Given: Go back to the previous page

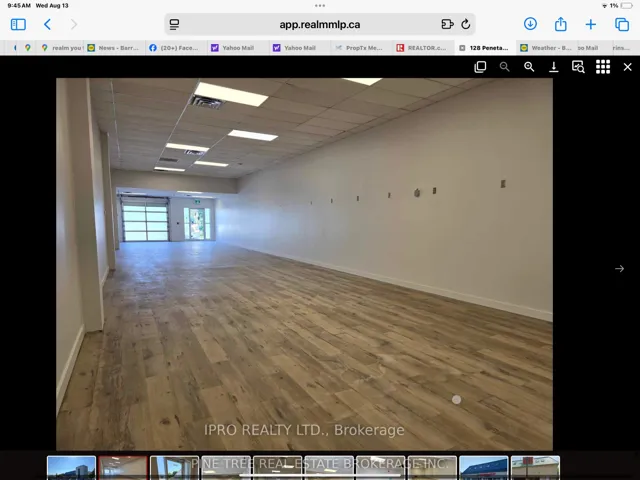Looking at the screenshot, I should 47,24.
